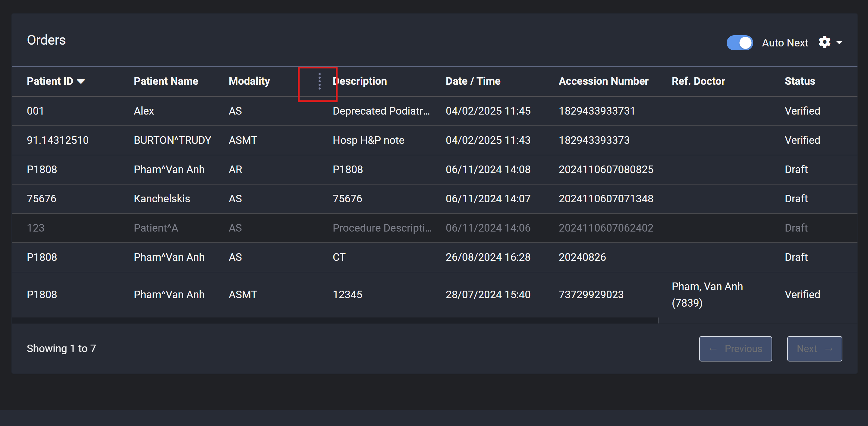Open the settings gear icon
Viewport: 868px width, 426px height.
coord(824,43)
